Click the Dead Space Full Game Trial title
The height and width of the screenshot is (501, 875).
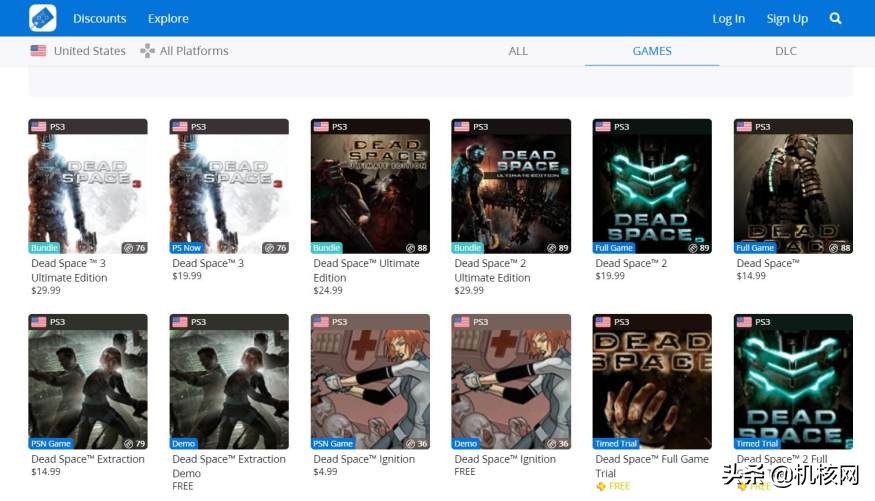coord(652,466)
